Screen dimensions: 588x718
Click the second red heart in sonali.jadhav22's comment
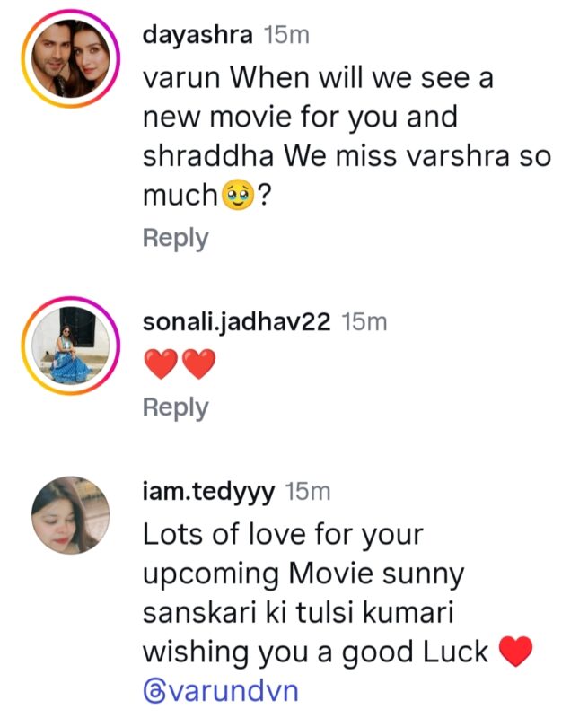[199, 364]
